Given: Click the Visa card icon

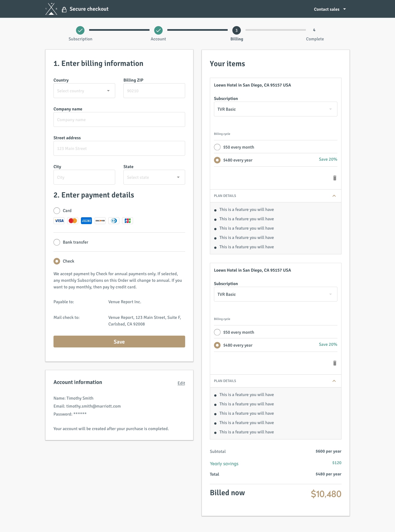Looking at the screenshot, I should 59,221.
